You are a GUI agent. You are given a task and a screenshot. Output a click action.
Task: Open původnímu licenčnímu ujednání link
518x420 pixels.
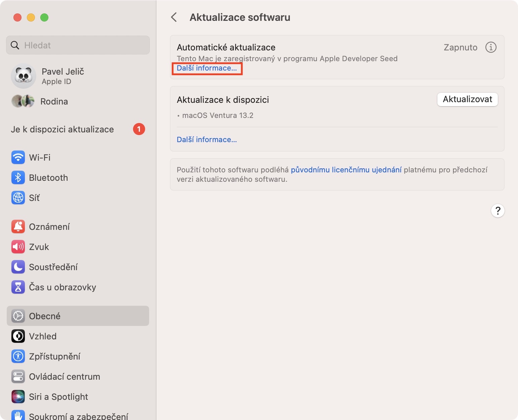click(346, 170)
